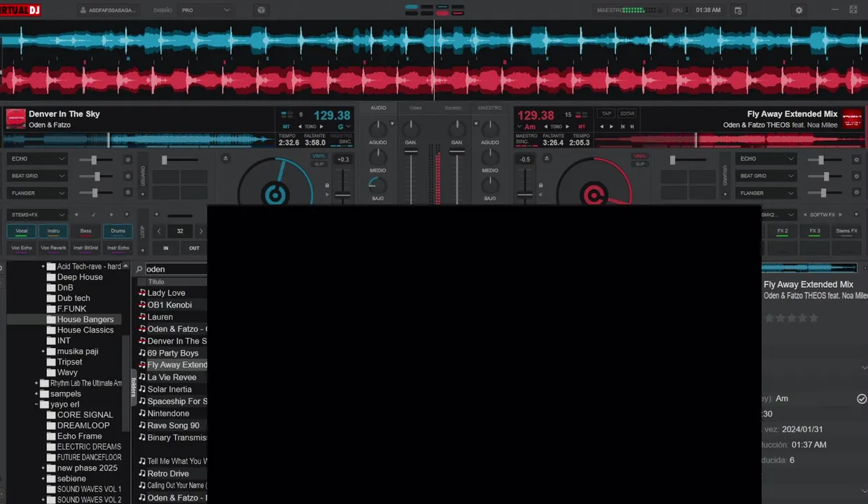Open the DISEÑO layout dropdown showing PRO
Viewport: 868px width, 504px height.
click(x=206, y=10)
